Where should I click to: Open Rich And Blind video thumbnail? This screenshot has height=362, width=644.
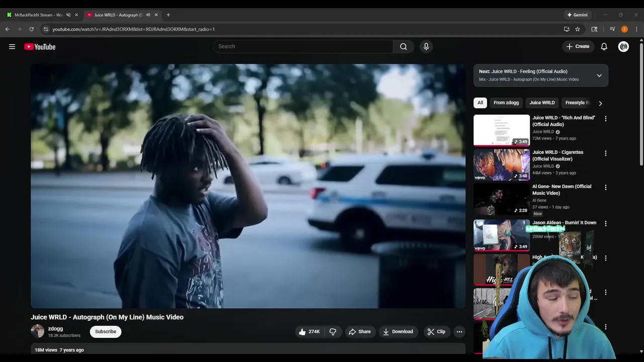coord(502,130)
